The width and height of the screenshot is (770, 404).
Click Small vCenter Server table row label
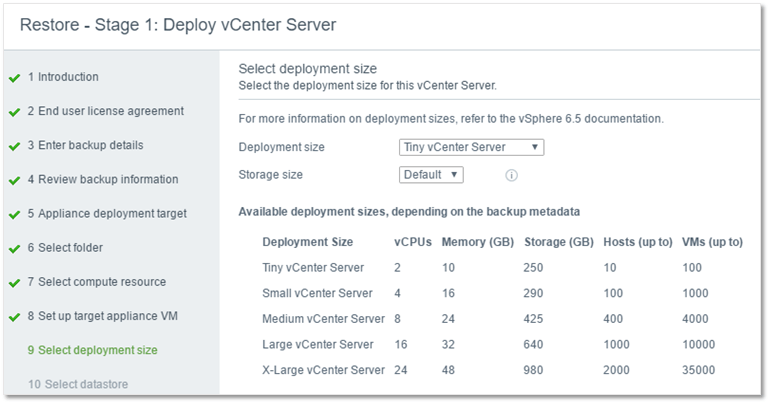click(317, 294)
